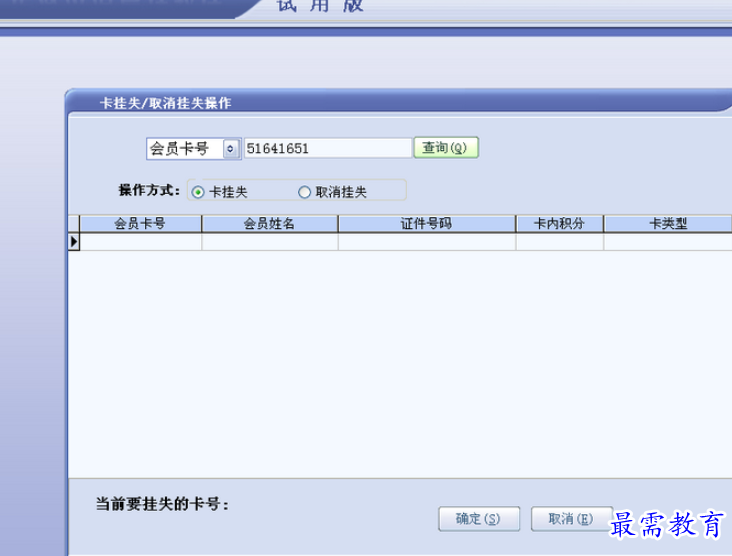Click the 取消(E) cancel button

point(571,519)
